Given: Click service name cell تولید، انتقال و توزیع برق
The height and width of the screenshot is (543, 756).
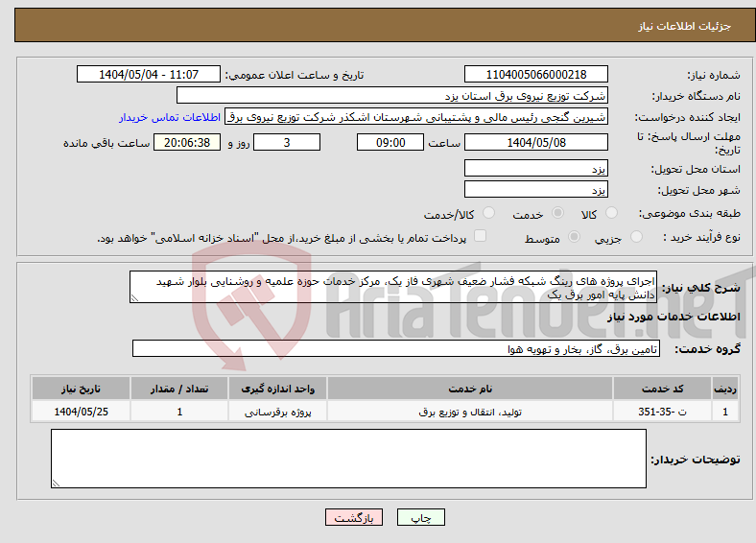Looking at the screenshot, I should 470,412.
